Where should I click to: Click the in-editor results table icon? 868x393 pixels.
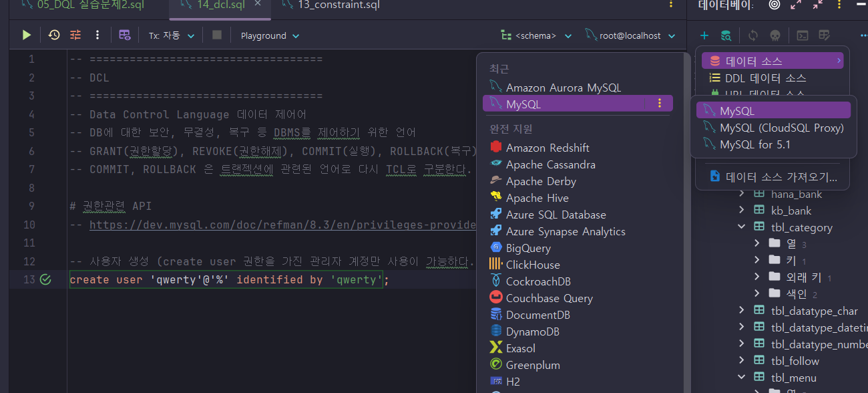[125, 35]
